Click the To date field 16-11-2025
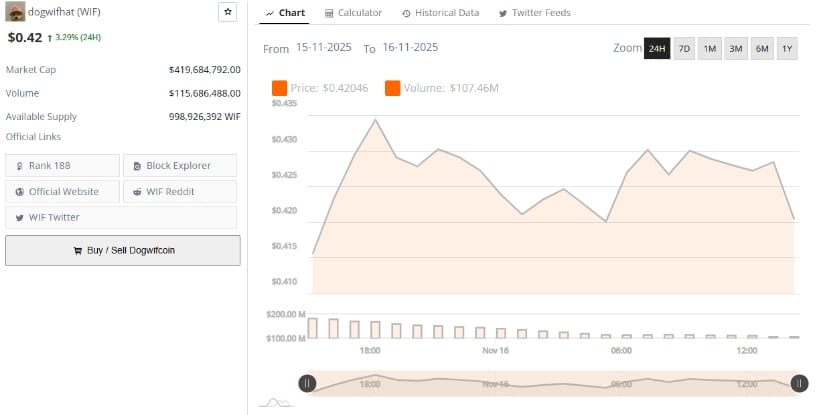Image resolution: width=825 pixels, height=415 pixels. (410, 48)
